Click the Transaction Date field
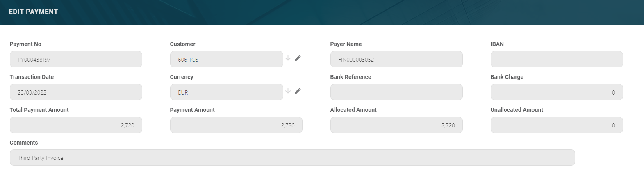Screen dimensions: 644x171 [76, 92]
